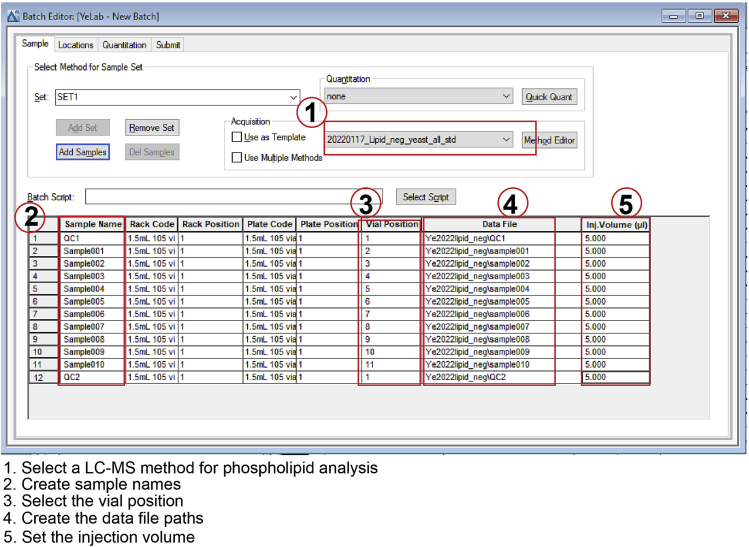Click the vial position cell showing 5

point(390,289)
